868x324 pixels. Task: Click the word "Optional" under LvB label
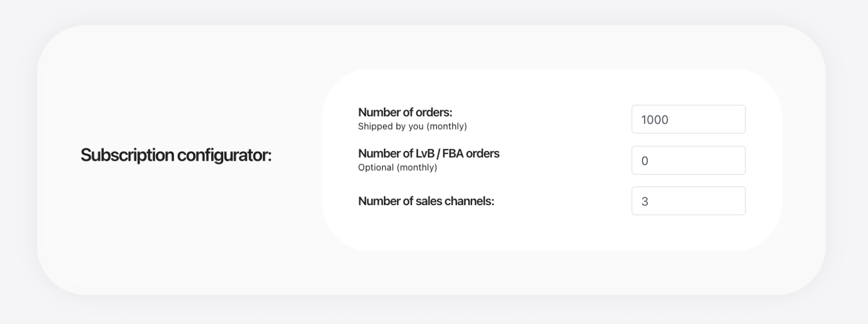[x=376, y=167]
